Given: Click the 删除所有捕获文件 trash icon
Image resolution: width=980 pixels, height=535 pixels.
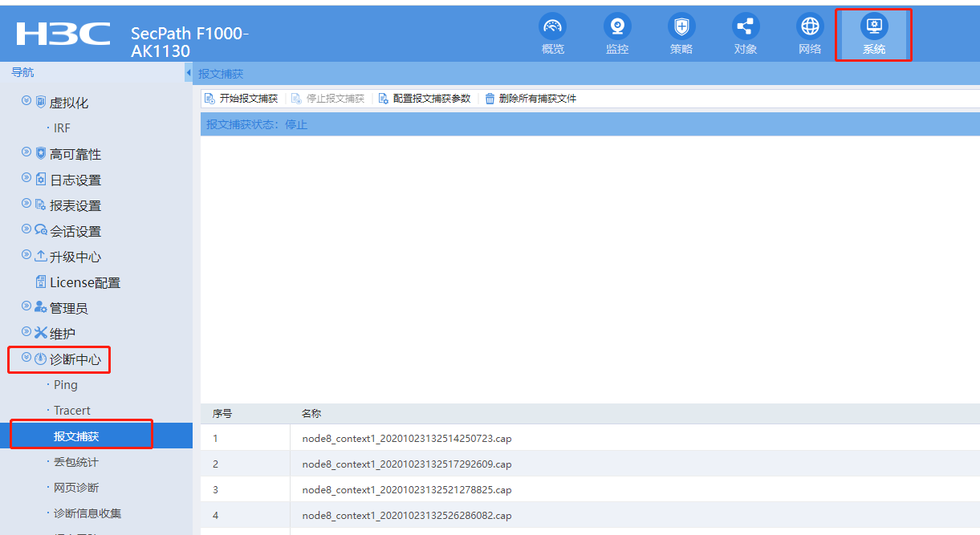Looking at the screenshot, I should click(490, 99).
